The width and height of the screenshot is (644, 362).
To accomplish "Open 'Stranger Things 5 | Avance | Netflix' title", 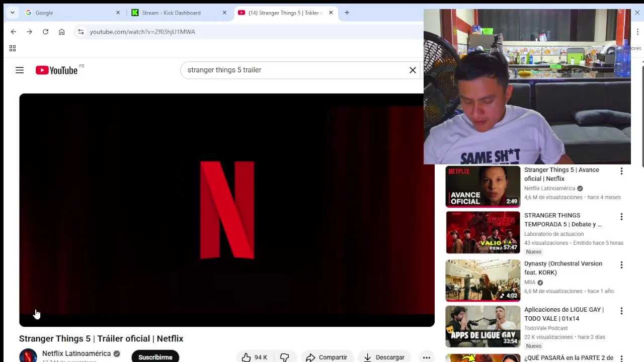I will (x=561, y=174).
